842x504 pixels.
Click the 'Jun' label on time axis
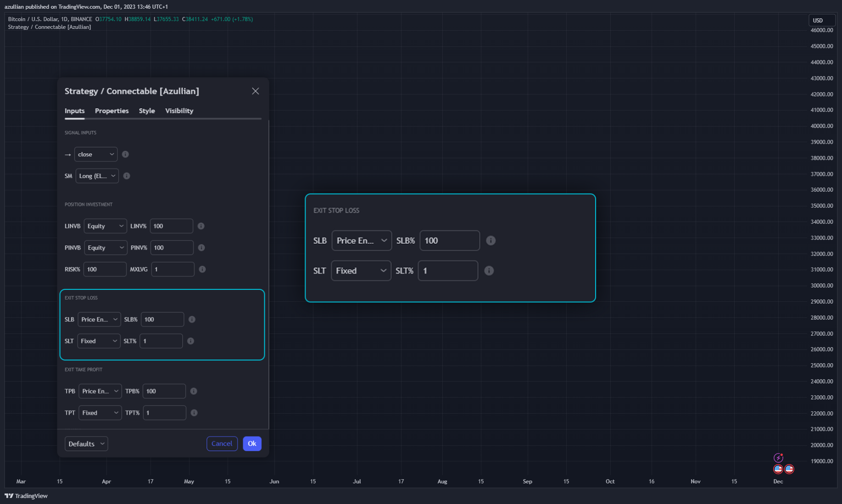point(274,482)
